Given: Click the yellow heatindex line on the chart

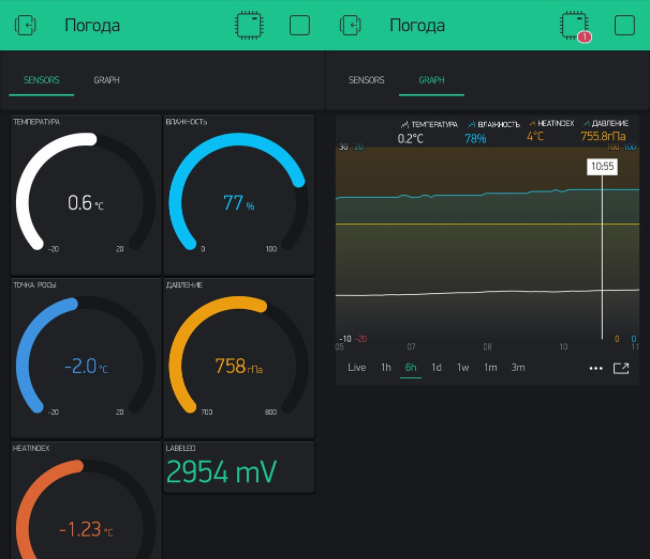Looking at the screenshot, I should coord(487,224).
